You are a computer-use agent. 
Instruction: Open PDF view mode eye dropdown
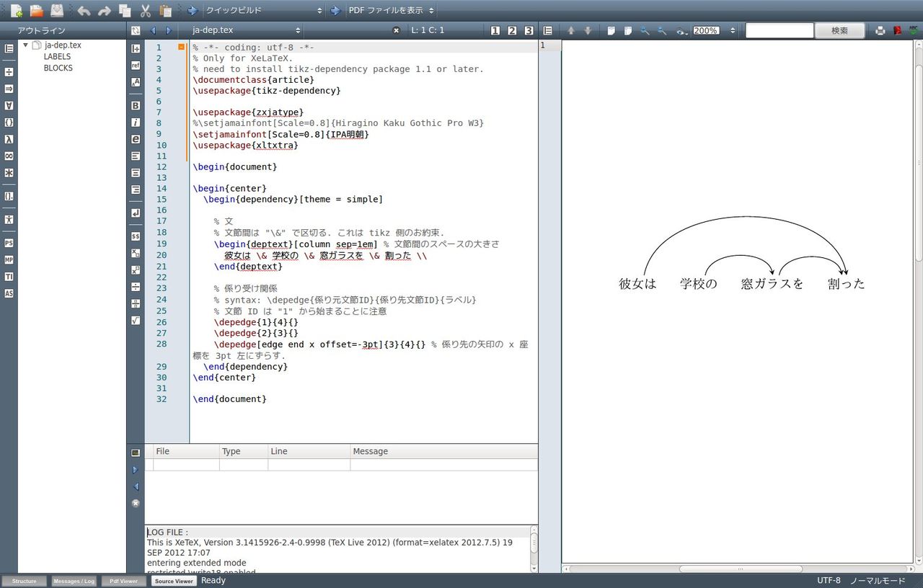[682, 30]
